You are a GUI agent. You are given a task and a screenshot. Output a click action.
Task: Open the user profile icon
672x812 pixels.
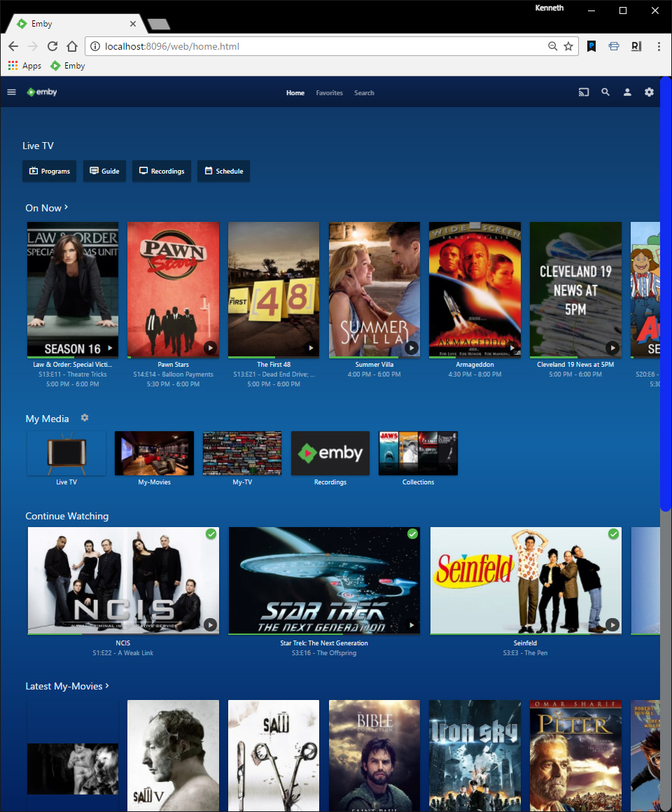627,92
